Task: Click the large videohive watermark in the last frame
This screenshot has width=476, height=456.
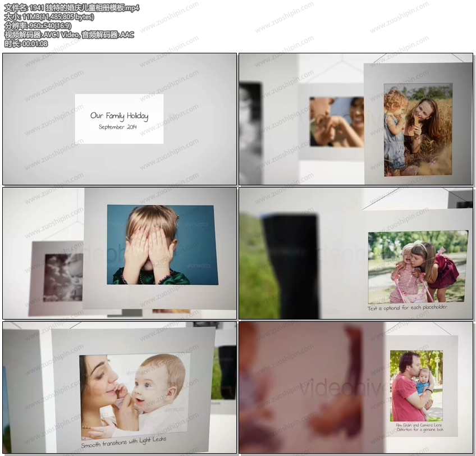Action: (344, 387)
